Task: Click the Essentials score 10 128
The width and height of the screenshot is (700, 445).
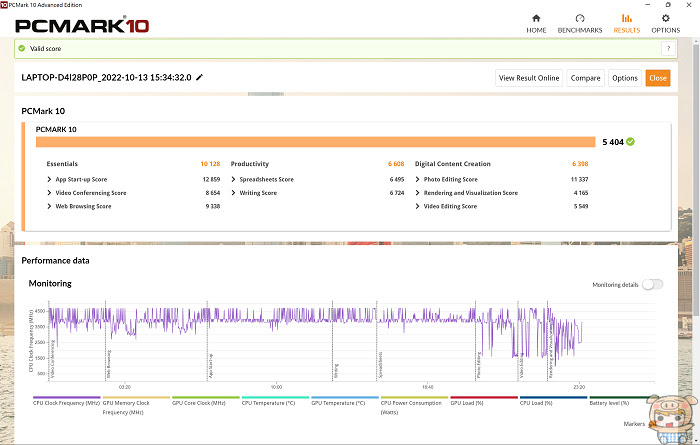Action: 210,164
